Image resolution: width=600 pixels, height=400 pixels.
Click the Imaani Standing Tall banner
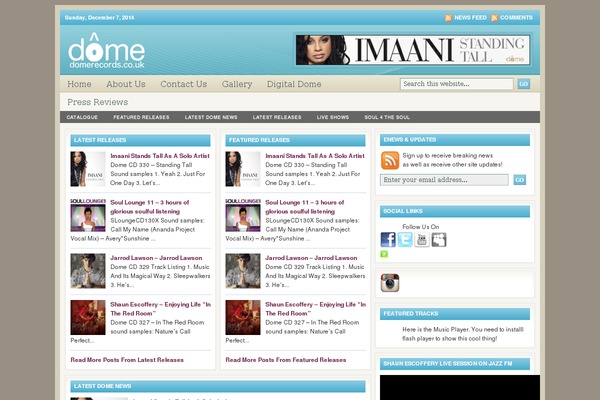[x=412, y=50]
